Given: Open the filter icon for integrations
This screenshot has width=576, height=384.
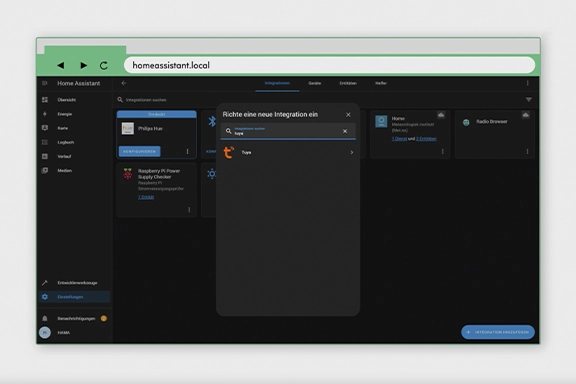Looking at the screenshot, I should click(x=529, y=100).
